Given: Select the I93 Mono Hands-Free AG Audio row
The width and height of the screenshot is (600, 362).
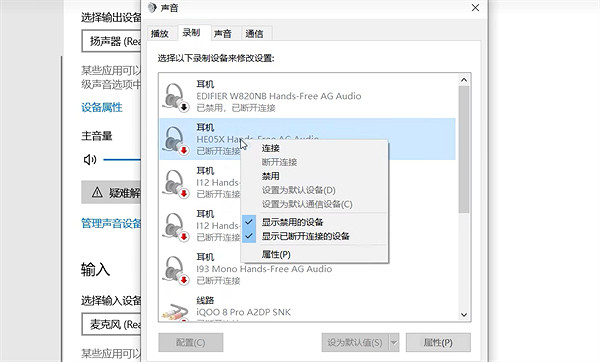Looking at the screenshot, I should coord(308,269).
